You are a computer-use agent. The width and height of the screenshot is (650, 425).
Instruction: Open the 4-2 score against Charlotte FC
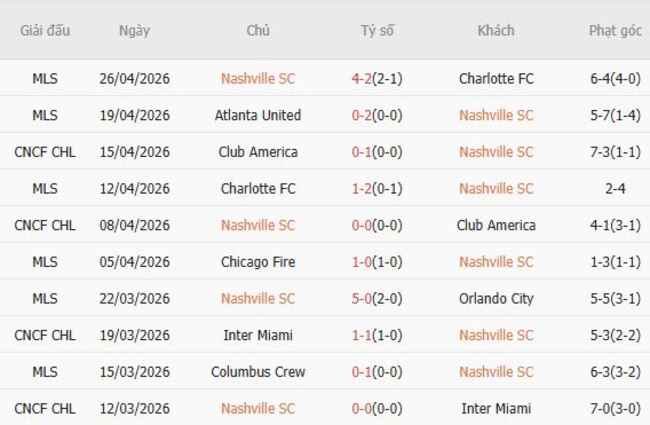[363, 78]
